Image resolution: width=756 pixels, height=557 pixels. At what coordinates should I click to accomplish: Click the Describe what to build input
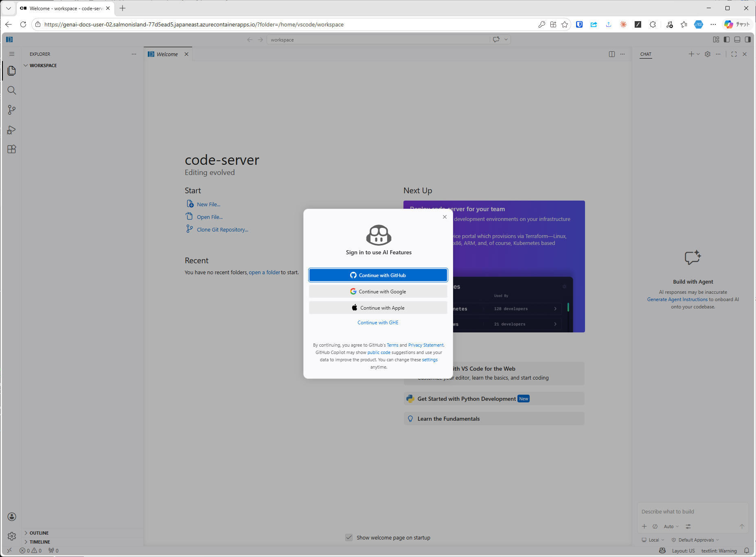pos(692,511)
